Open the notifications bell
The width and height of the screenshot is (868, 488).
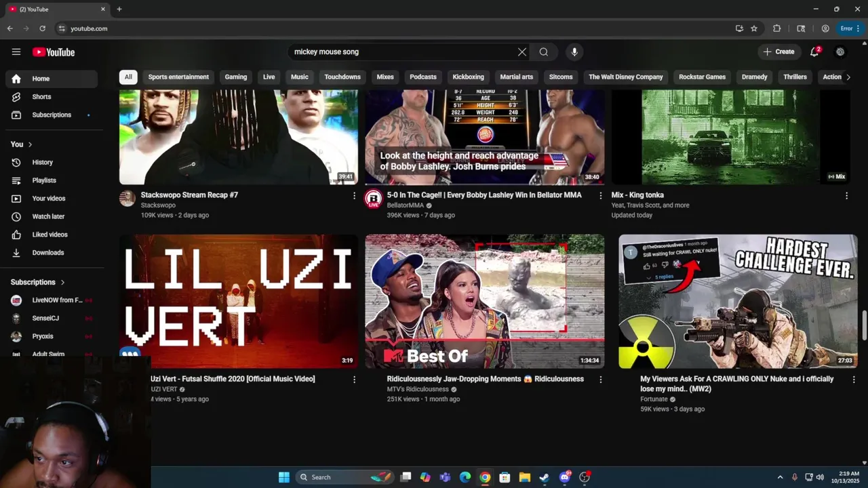tap(814, 52)
